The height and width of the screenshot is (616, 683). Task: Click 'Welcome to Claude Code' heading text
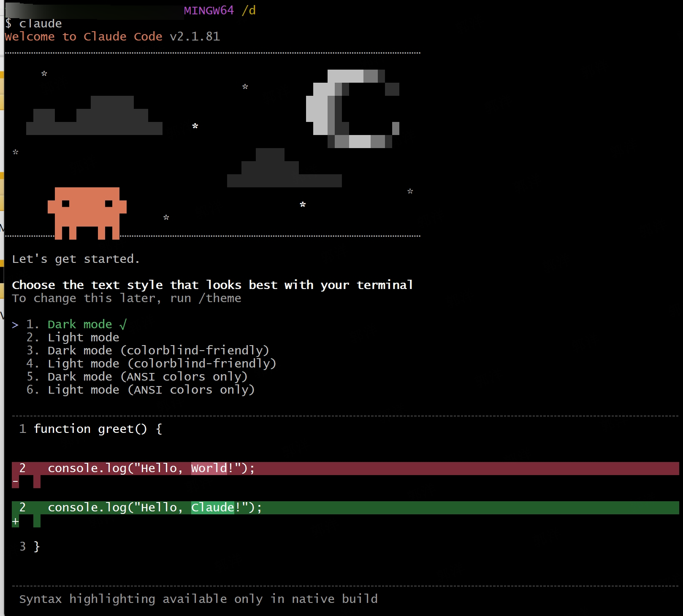83,37
